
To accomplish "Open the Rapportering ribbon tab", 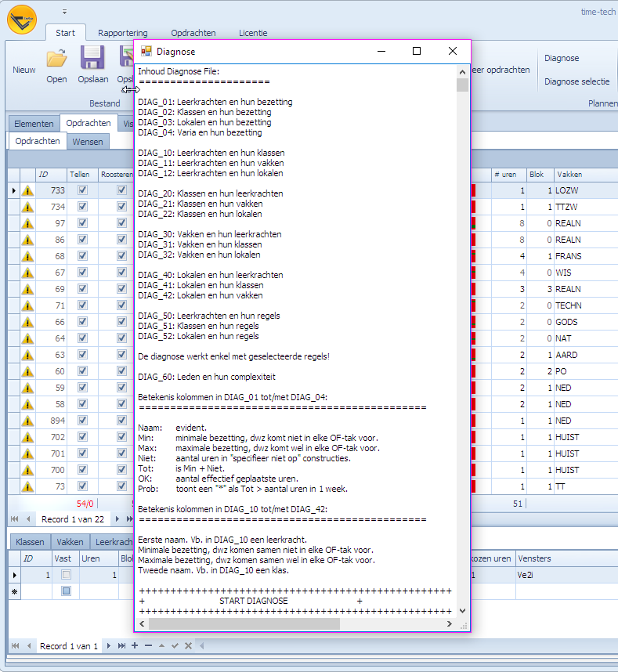I will click(x=122, y=33).
